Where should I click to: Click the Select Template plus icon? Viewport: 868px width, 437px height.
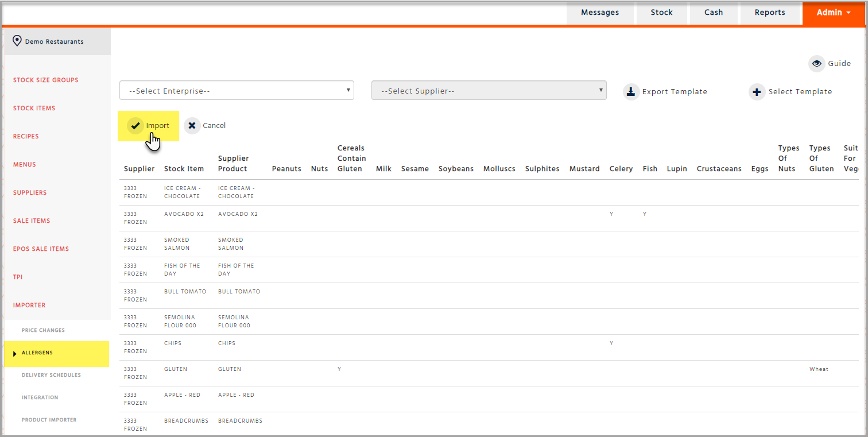pyautogui.click(x=757, y=92)
